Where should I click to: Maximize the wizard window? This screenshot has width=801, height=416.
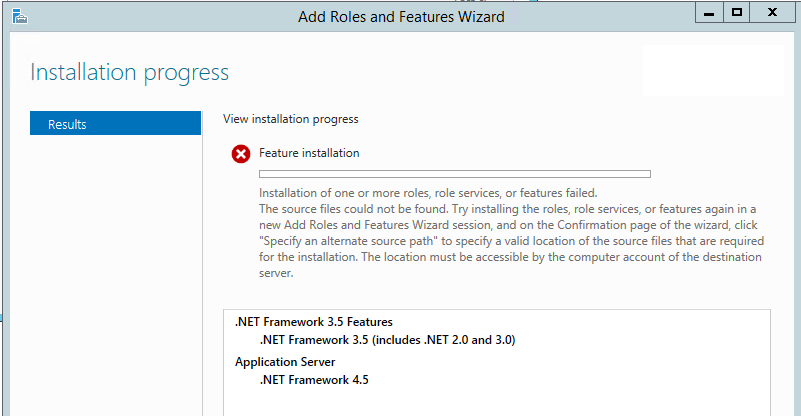click(x=737, y=13)
